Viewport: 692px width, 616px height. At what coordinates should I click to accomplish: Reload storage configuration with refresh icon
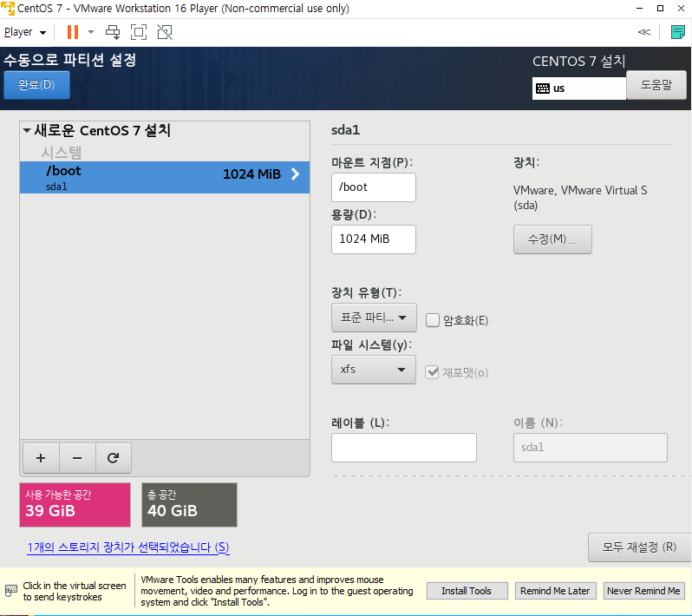[x=114, y=458]
